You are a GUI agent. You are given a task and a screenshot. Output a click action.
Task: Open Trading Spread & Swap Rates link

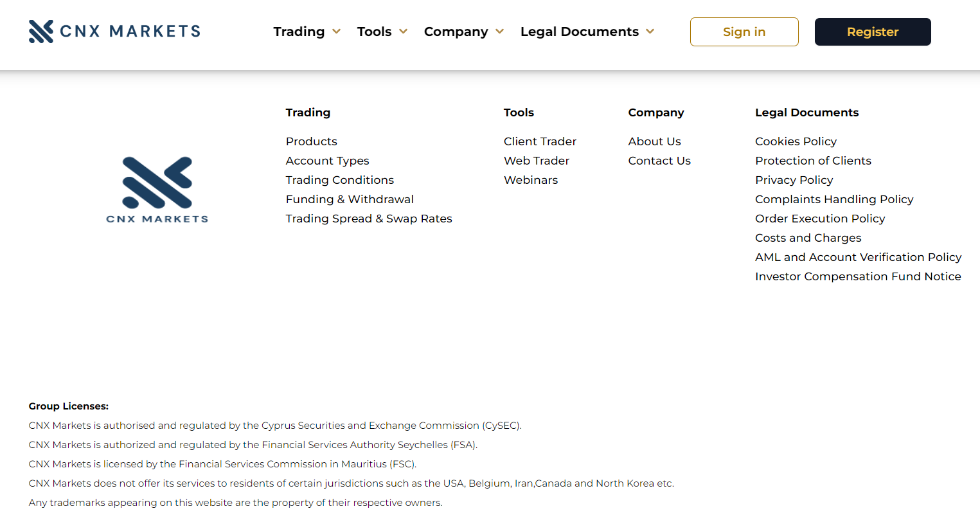point(369,219)
